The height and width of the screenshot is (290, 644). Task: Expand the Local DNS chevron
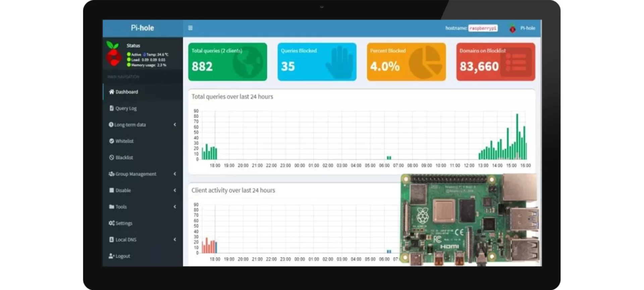coord(175,240)
